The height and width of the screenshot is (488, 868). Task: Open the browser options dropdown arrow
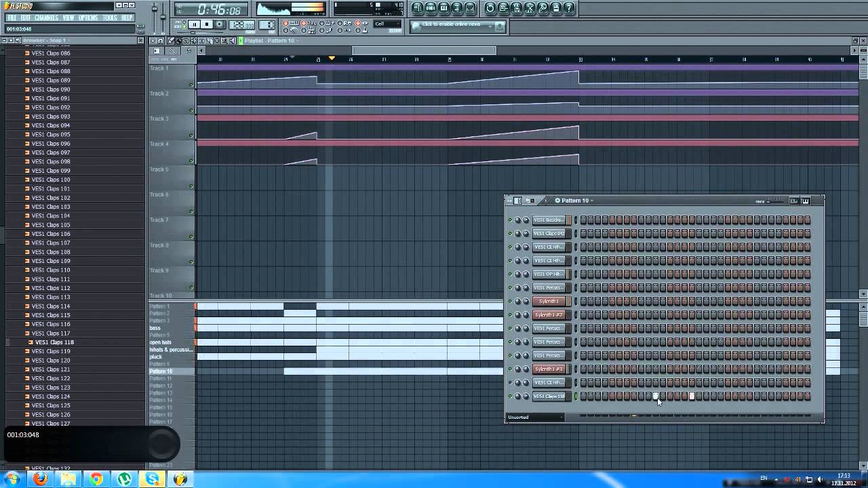[4, 41]
